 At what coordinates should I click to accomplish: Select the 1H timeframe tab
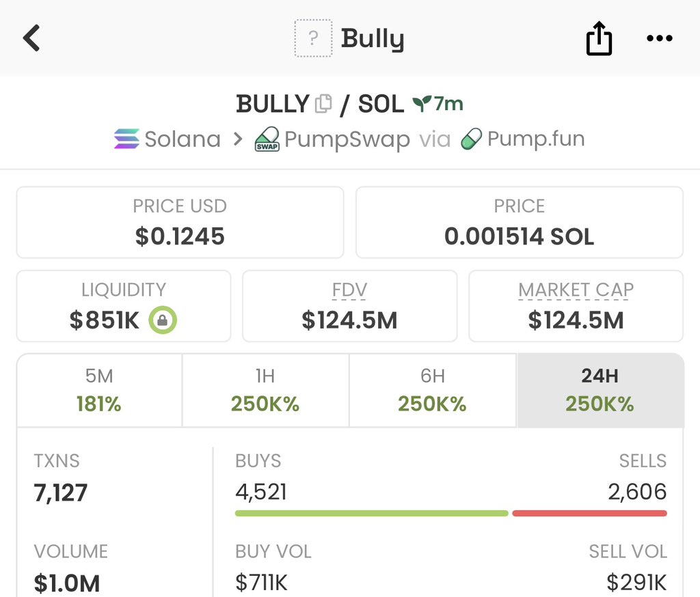point(266,391)
